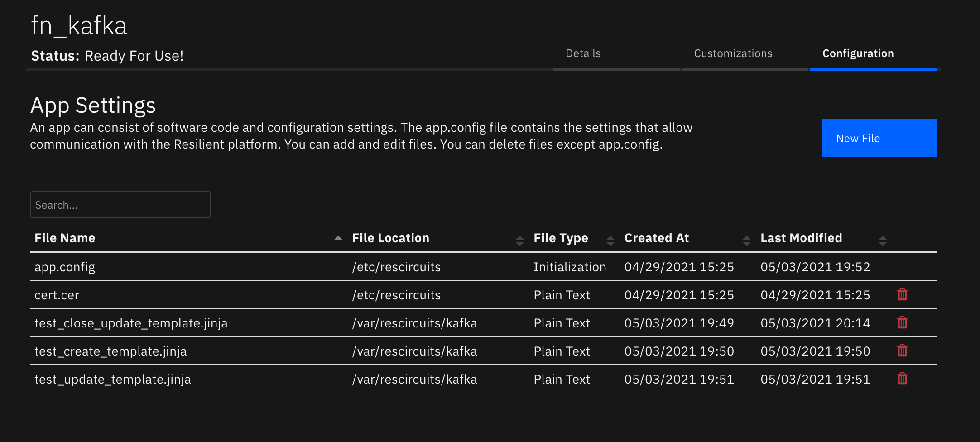Sort by File Location arrows

[519, 240]
